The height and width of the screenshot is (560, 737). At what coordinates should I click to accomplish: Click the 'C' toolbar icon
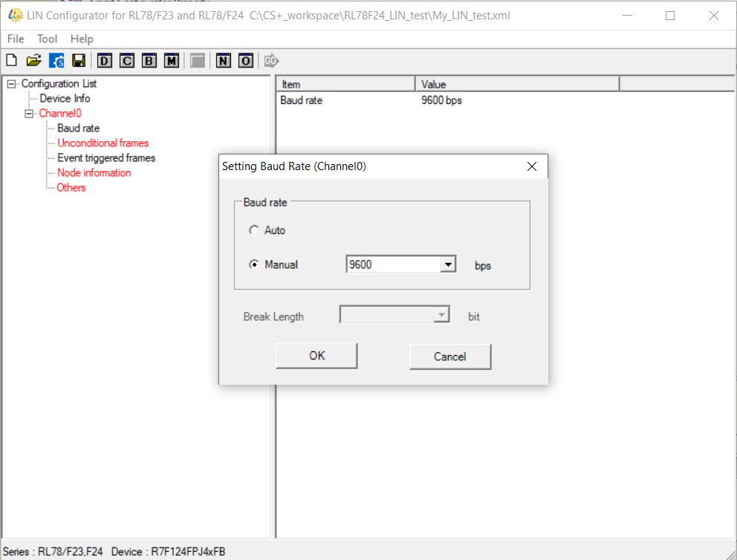[127, 61]
